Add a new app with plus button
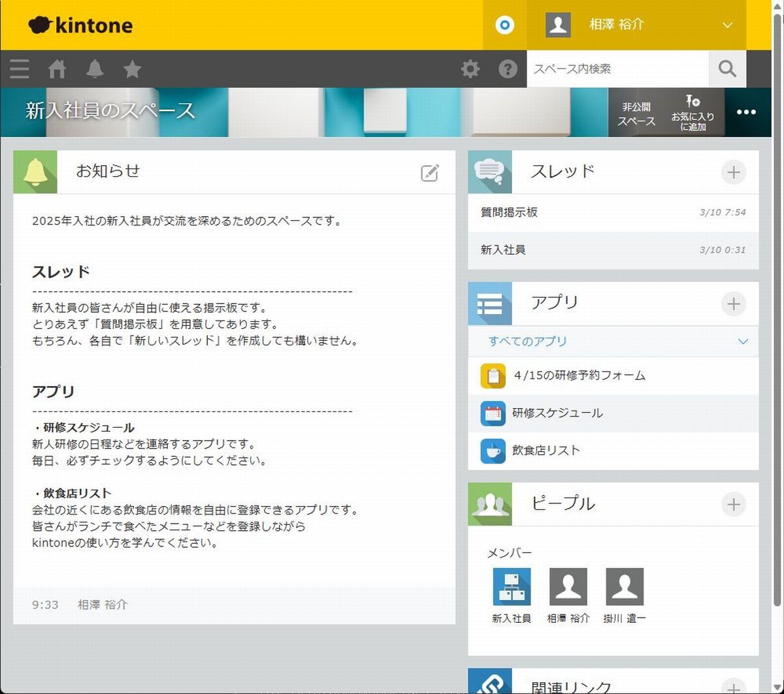Screen dimensions: 784x694 pyautogui.click(x=734, y=304)
